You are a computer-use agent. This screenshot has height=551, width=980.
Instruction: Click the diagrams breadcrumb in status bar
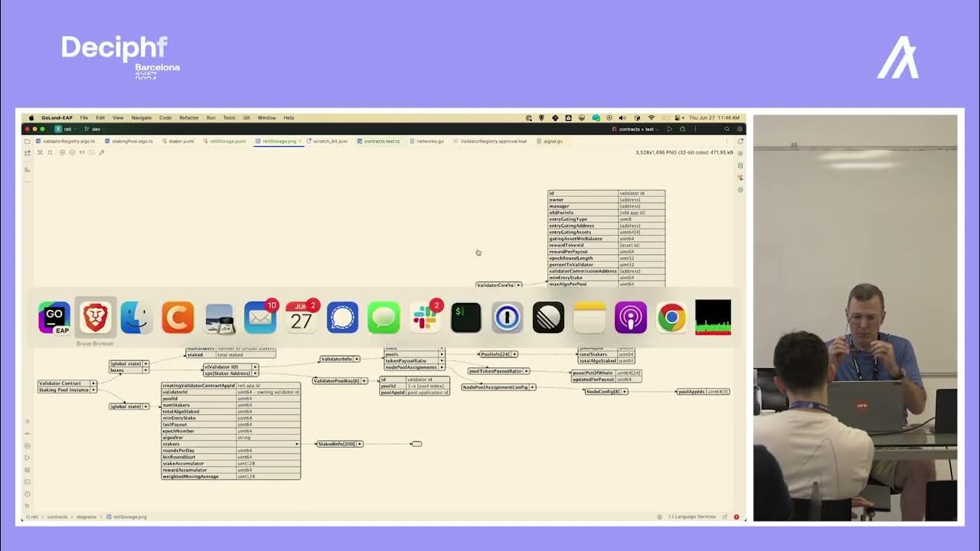tap(87, 517)
